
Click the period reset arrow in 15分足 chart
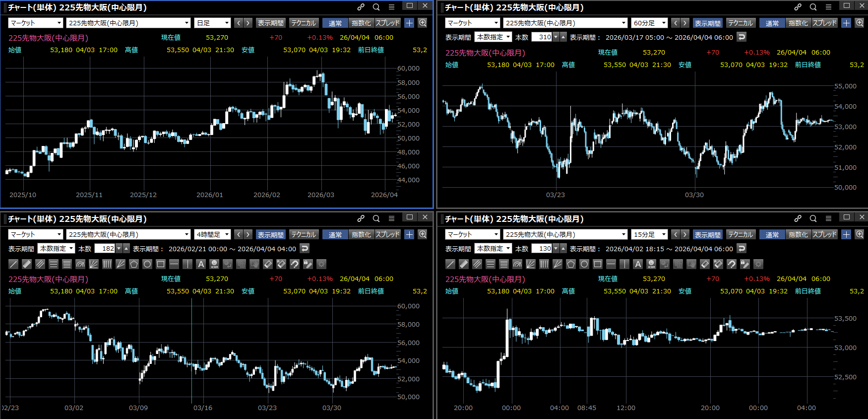[742, 248]
